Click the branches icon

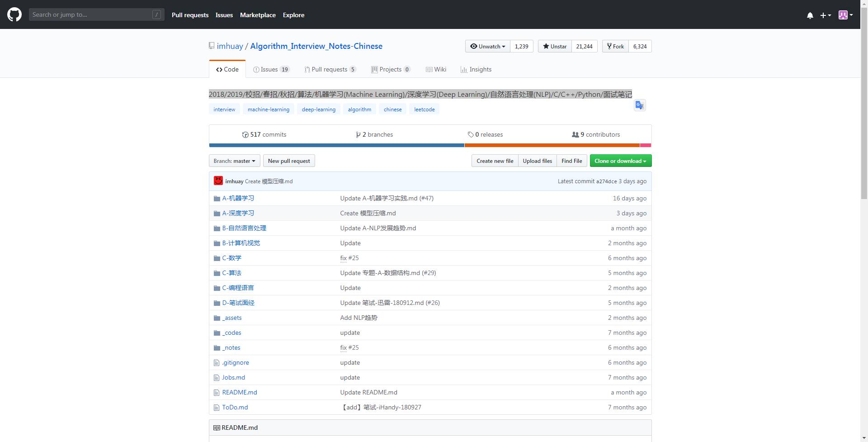point(358,135)
